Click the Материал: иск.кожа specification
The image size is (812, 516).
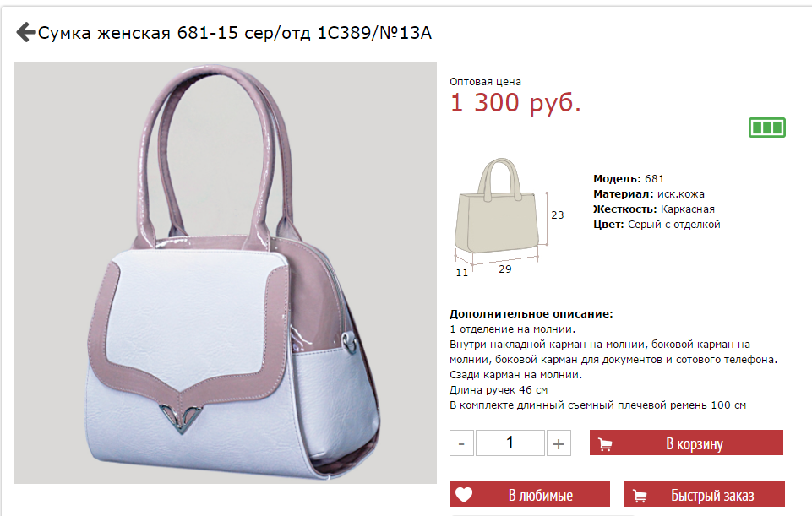(649, 193)
